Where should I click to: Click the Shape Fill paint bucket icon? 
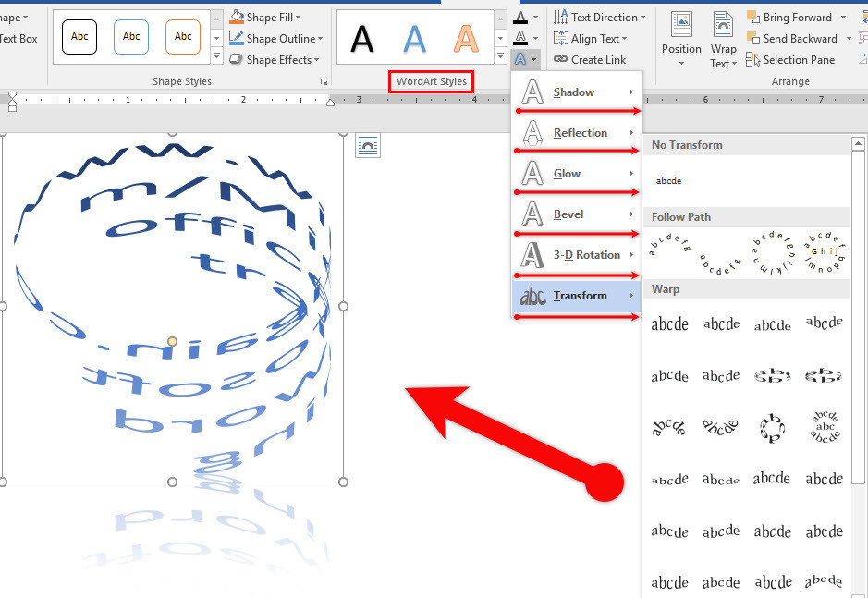[237, 17]
